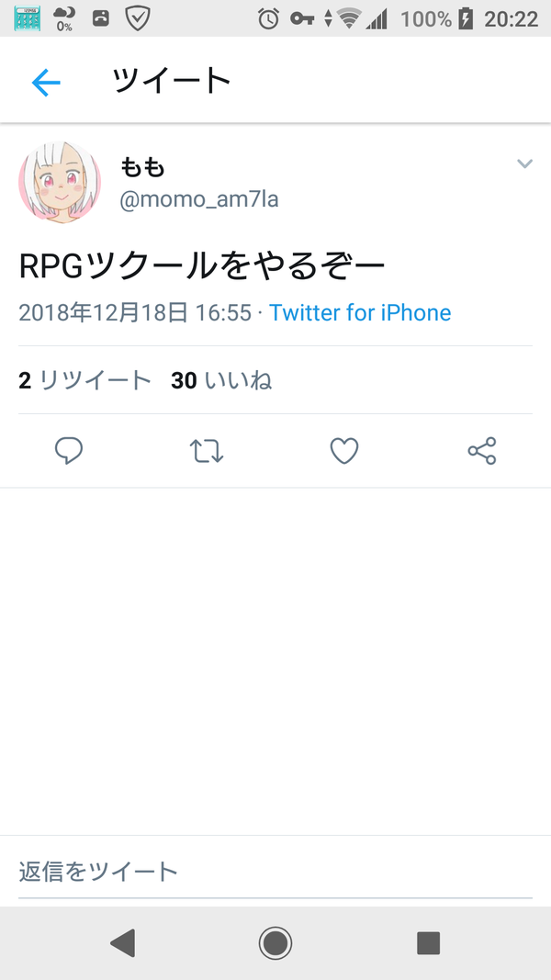Image resolution: width=551 pixels, height=980 pixels.
Task: Go back using the blue arrow
Action: click(46, 82)
